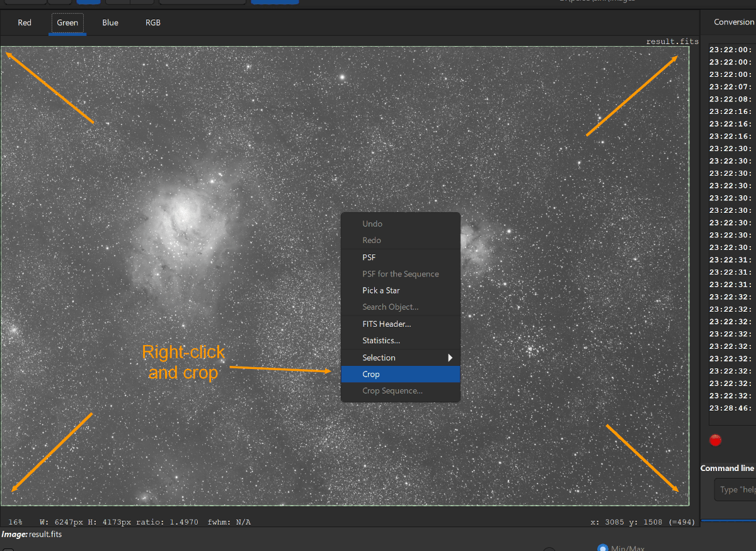
Task: Click the Undo context menu entry
Action: click(x=372, y=224)
